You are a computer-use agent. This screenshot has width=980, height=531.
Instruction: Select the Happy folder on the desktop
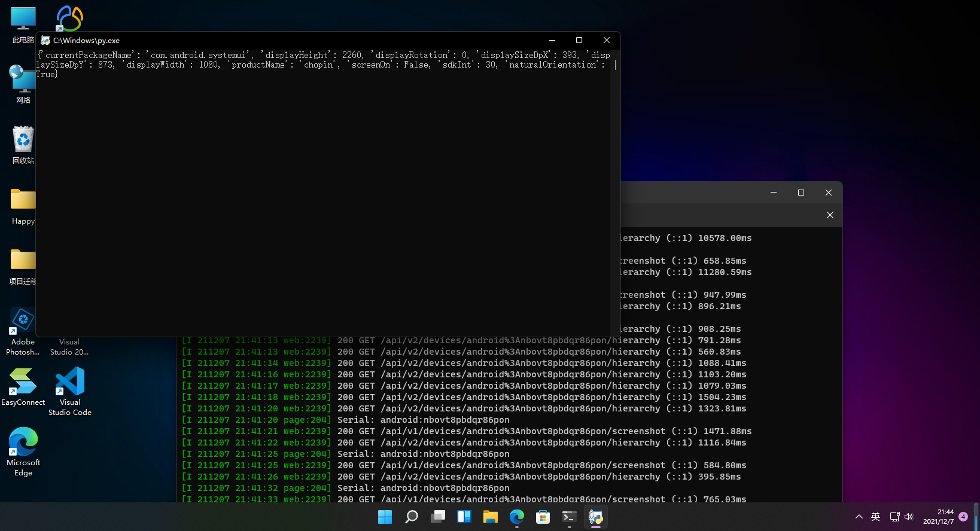(23, 206)
